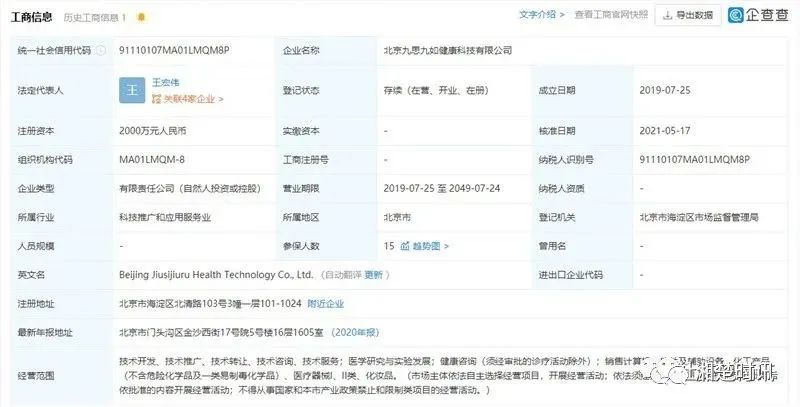Click 更新 next to the English name

[373, 275]
